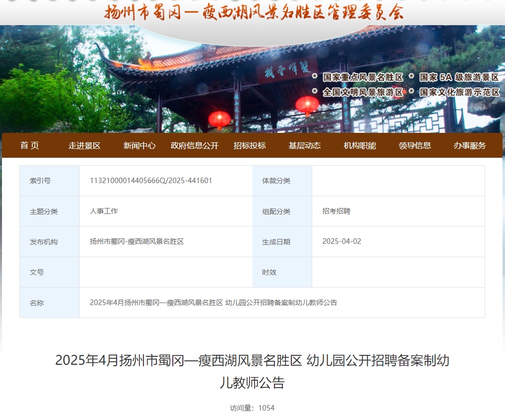Click the red lantern pavilion banner image

tap(219, 90)
